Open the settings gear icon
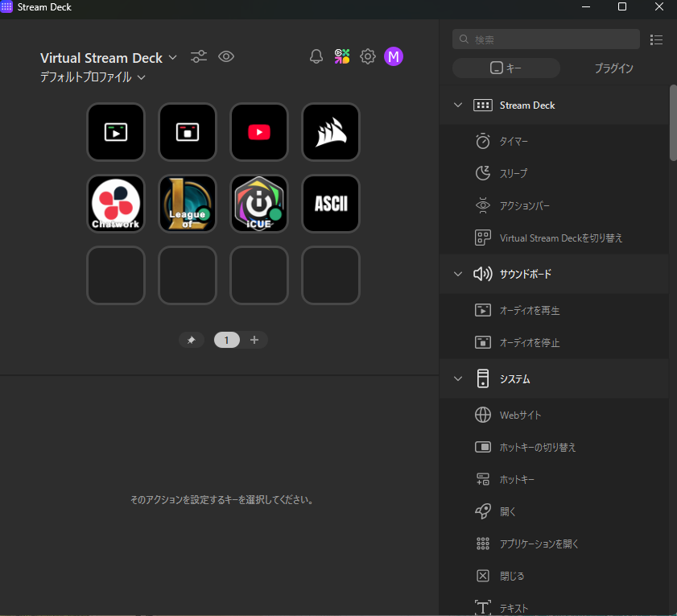Screen dimensions: 677x616 (368, 56)
